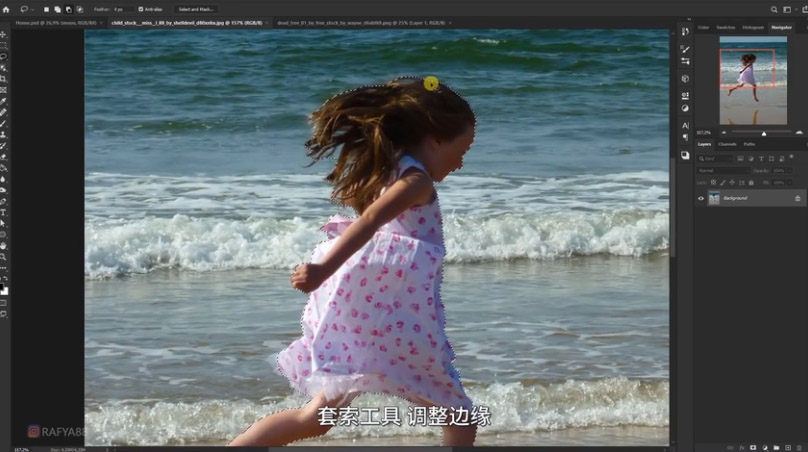Select the Type tool
This screenshot has height=452, width=808.
click(x=4, y=212)
